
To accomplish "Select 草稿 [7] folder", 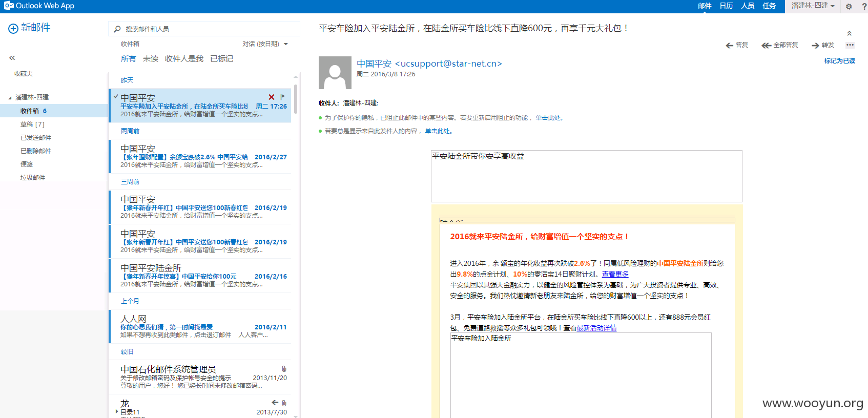I will pos(54,124).
